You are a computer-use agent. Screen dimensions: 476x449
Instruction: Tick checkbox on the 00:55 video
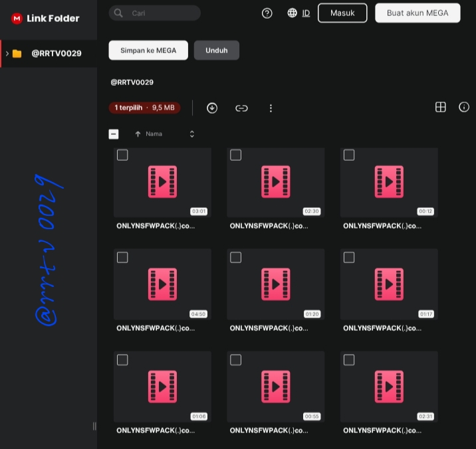[x=235, y=360]
